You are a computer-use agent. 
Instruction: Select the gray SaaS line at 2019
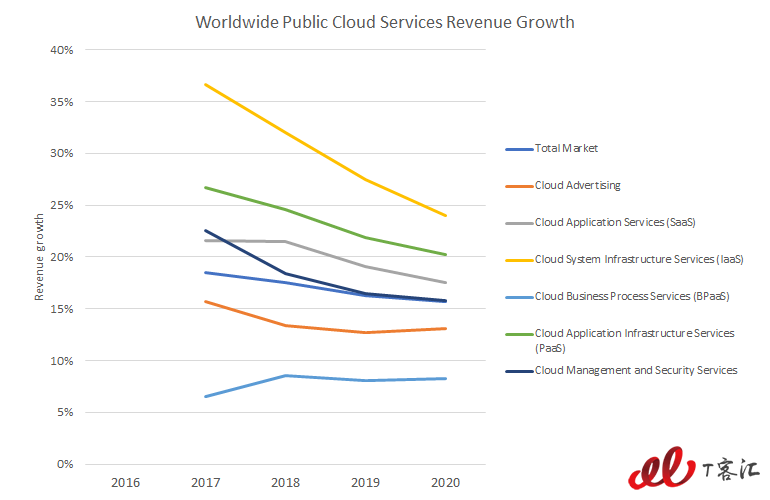[x=366, y=267]
